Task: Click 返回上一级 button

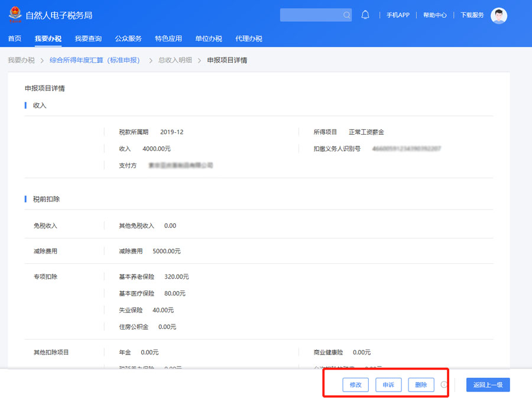Action: coord(488,385)
